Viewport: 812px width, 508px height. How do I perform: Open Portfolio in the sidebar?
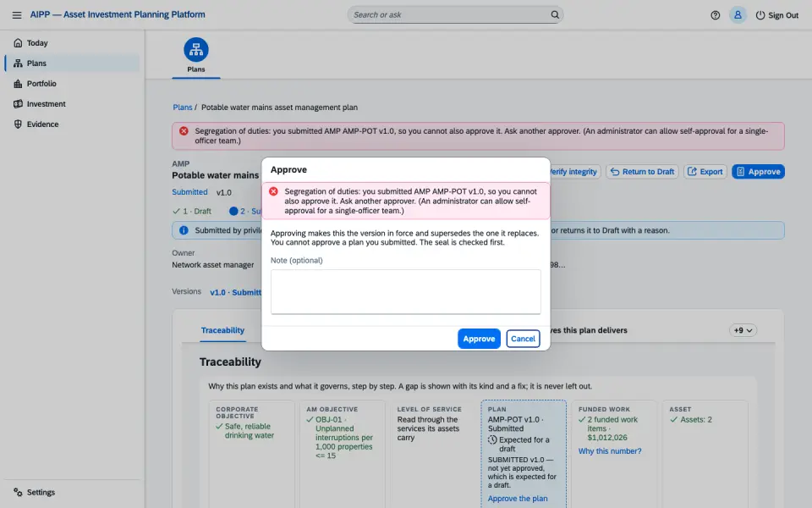tap(73, 84)
